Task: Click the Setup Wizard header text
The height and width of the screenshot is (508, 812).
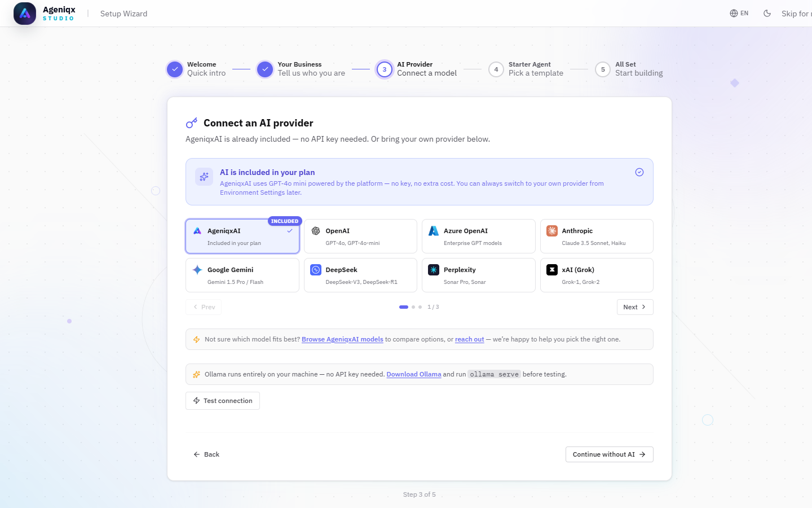Action: pos(123,14)
